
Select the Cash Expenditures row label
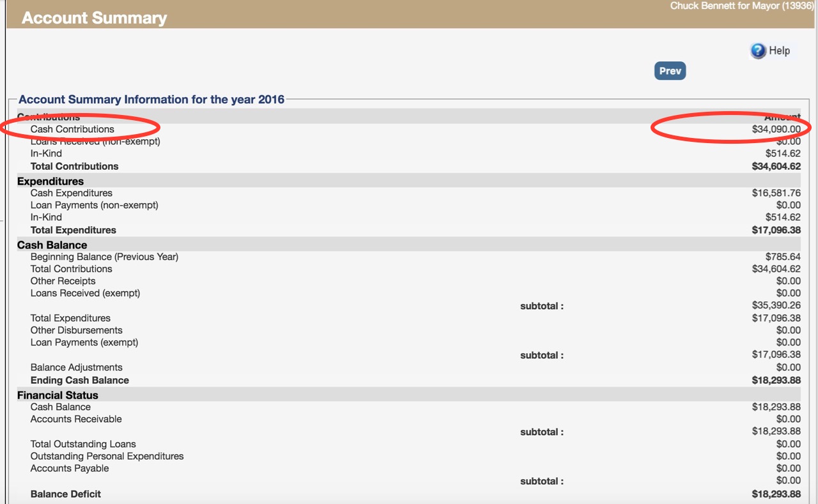coord(71,193)
